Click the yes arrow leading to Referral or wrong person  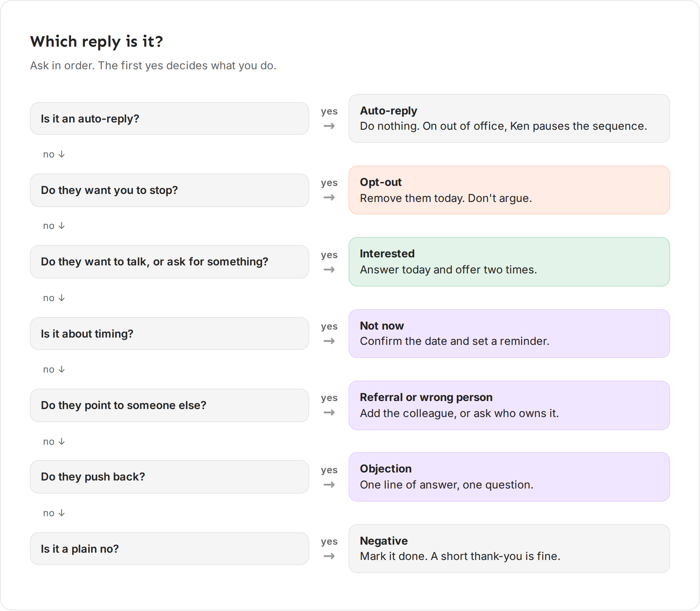[329, 405]
